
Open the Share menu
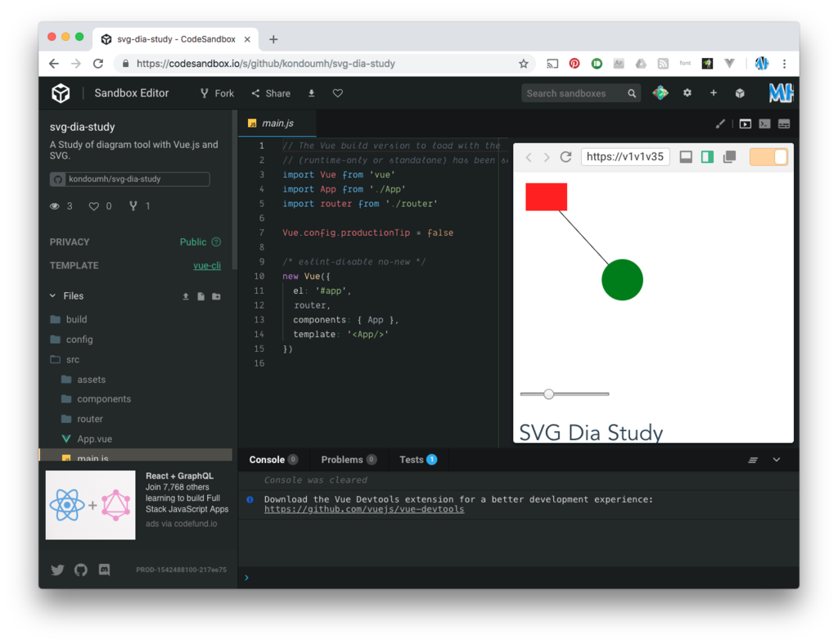pyautogui.click(x=271, y=93)
